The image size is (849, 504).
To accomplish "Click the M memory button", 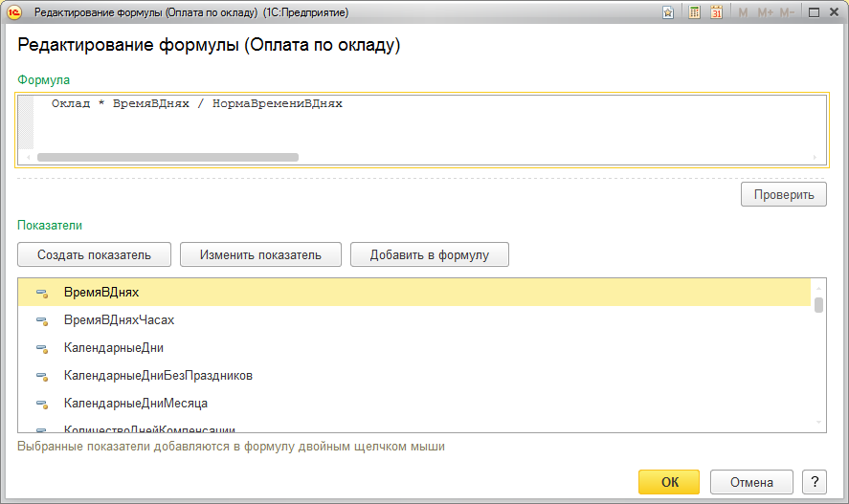I will tap(743, 12).
